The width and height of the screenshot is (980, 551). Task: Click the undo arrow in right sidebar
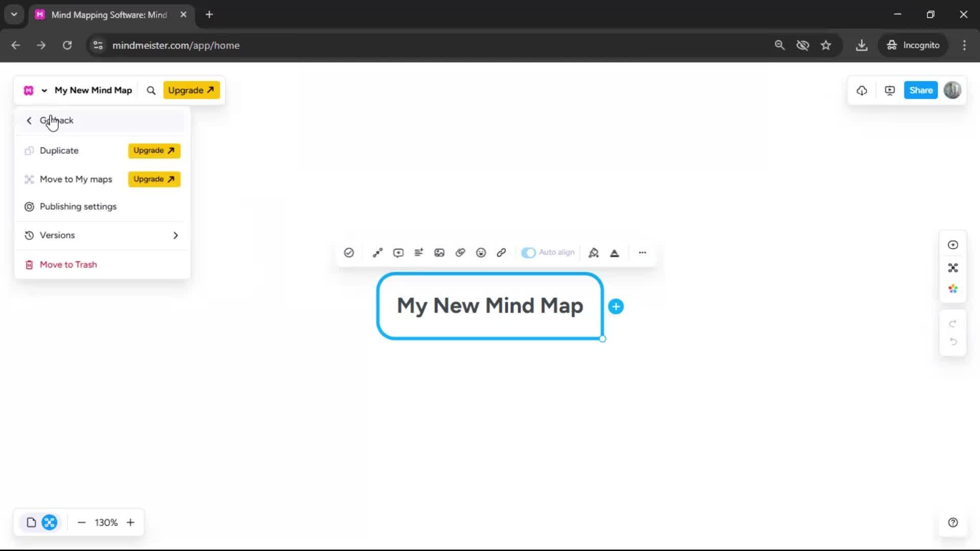pos(953,342)
